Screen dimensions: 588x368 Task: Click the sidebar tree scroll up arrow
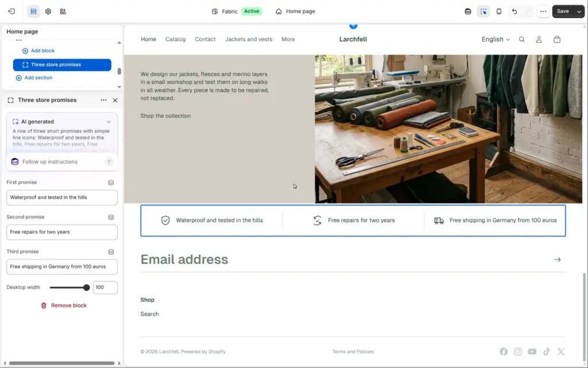pyautogui.click(x=119, y=43)
